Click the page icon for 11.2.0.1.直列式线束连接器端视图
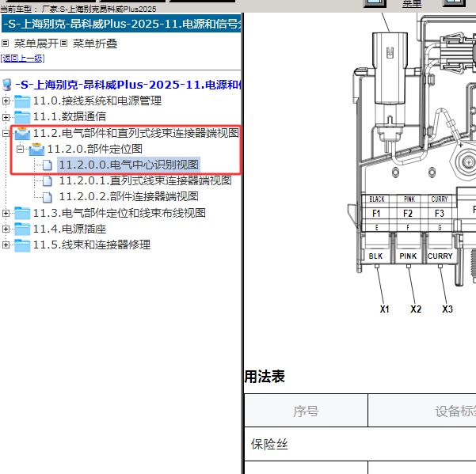Screen dimensions: 476x474 (47, 181)
